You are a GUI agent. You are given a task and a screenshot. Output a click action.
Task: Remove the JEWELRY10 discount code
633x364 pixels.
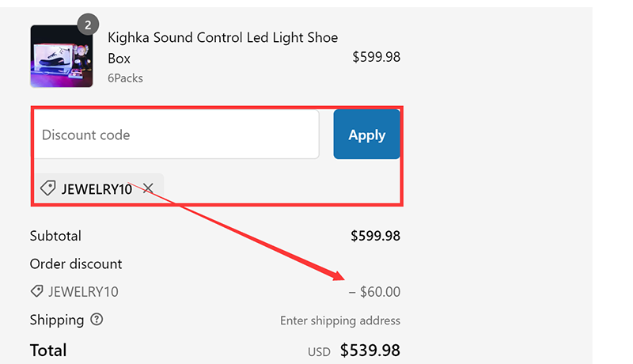click(148, 188)
